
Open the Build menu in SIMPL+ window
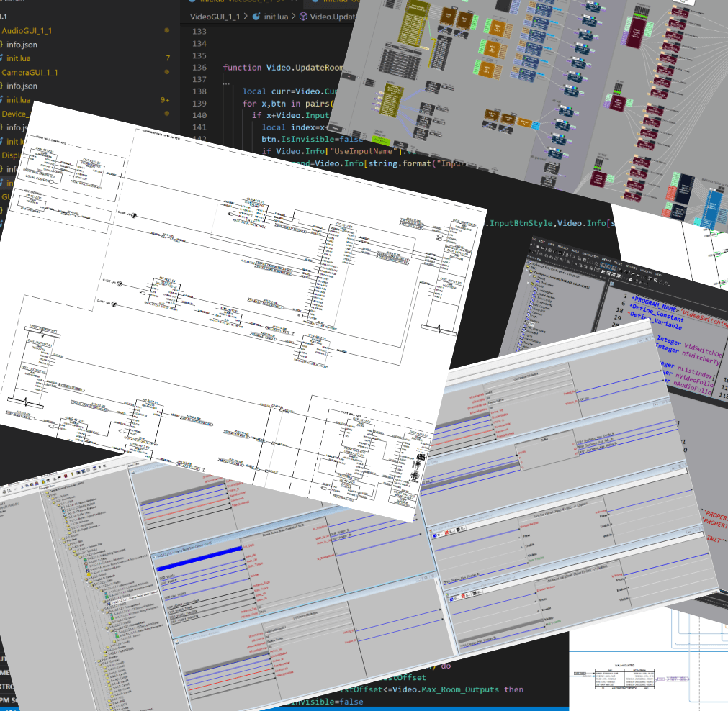click(x=575, y=250)
